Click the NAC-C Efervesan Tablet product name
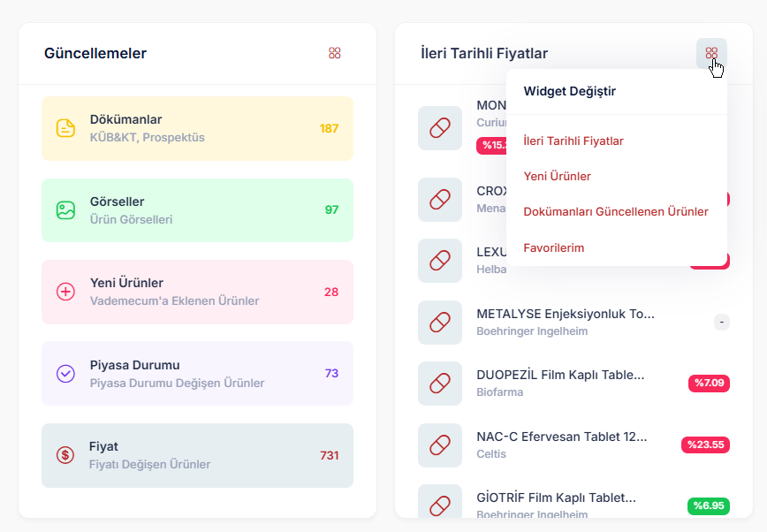767x532 pixels. coord(561,436)
